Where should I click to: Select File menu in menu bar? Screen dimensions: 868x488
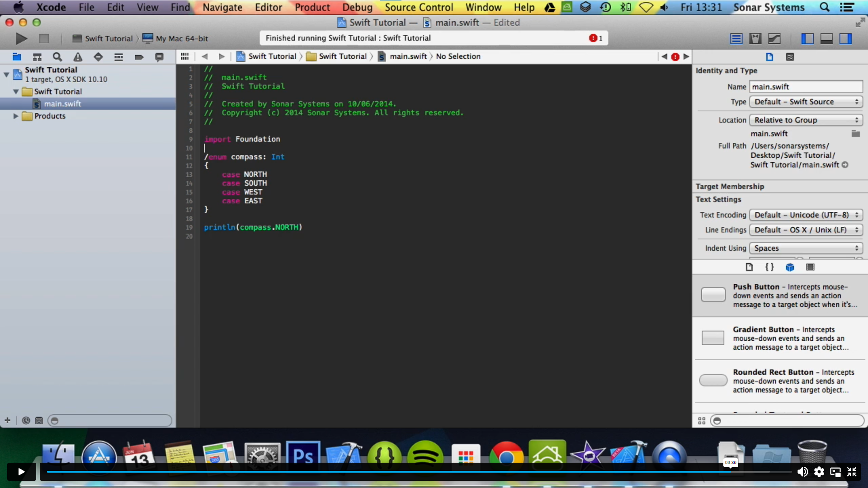click(x=86, y=7)
